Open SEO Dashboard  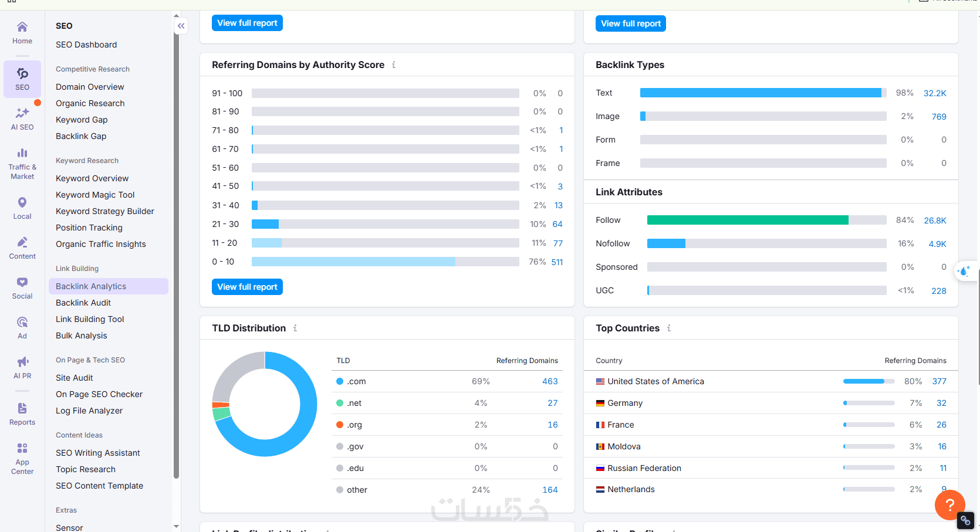coord(86,45)
